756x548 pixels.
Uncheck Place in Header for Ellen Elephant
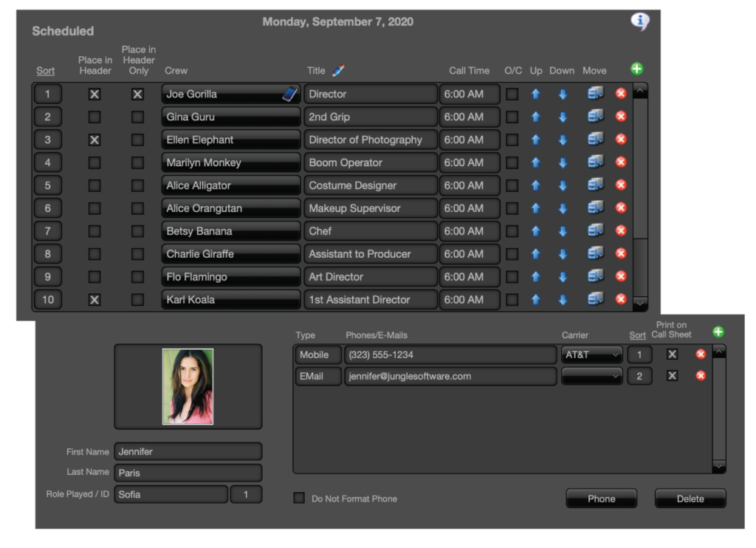click(x=94, y=140)
